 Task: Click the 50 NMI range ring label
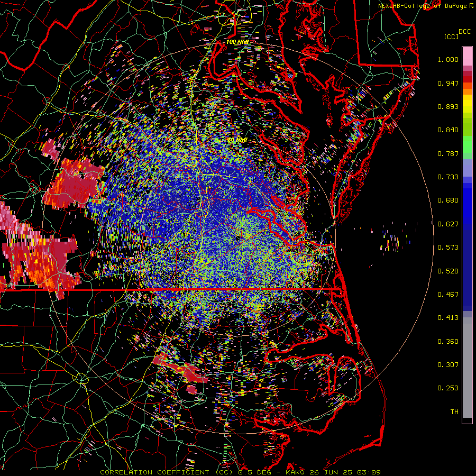[237, 140]
